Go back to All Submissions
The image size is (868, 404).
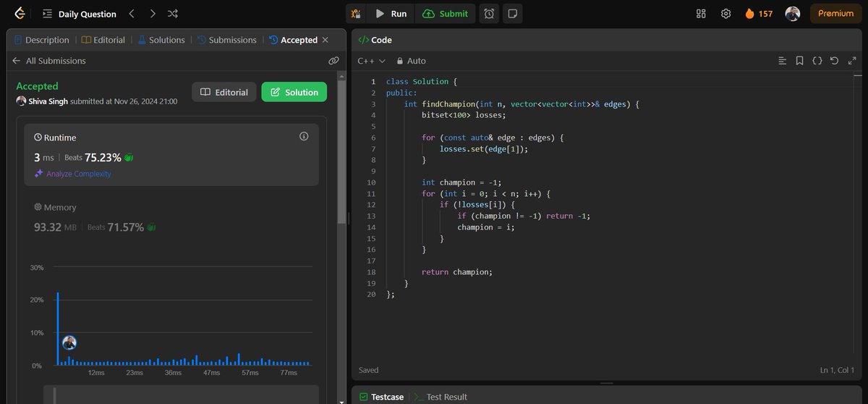49,61
